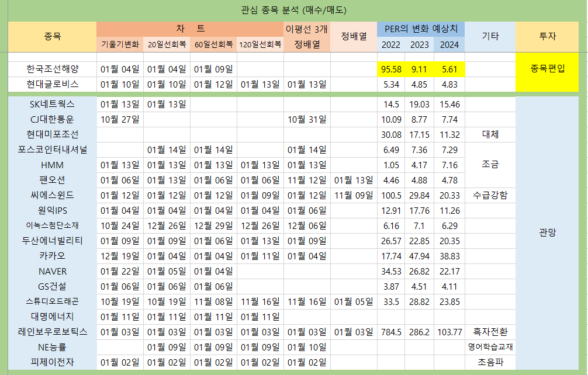Click the SK네트웍스 stock name
Screen dimensions: 588x375
click(x=53, y=104)
